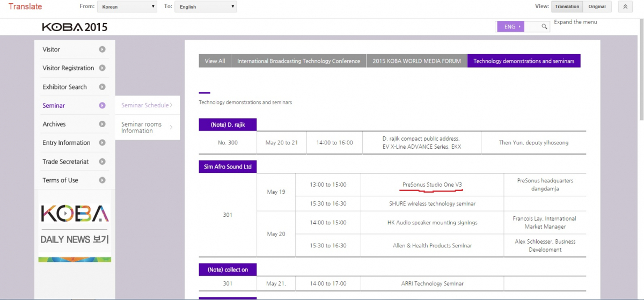Click the 14:00 to 17:00 cell
The height and width of the screenshot is (300, 644).
click(328, 283)
